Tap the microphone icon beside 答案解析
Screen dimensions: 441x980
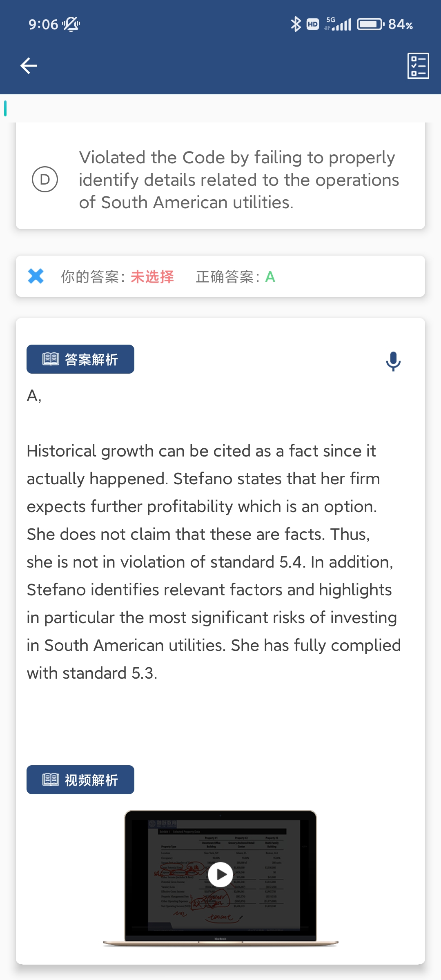tap(393, 361)
